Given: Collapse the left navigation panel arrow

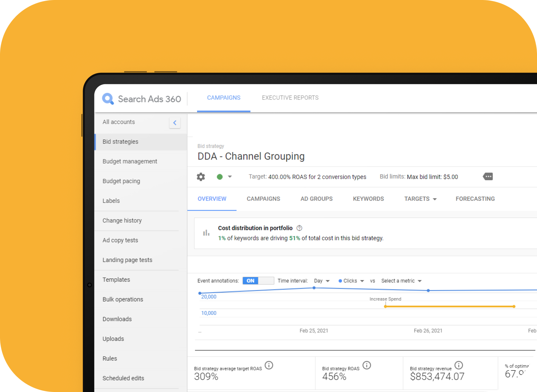Looking at the screenshot, I should pyautogui.click(x=175, y=123).
